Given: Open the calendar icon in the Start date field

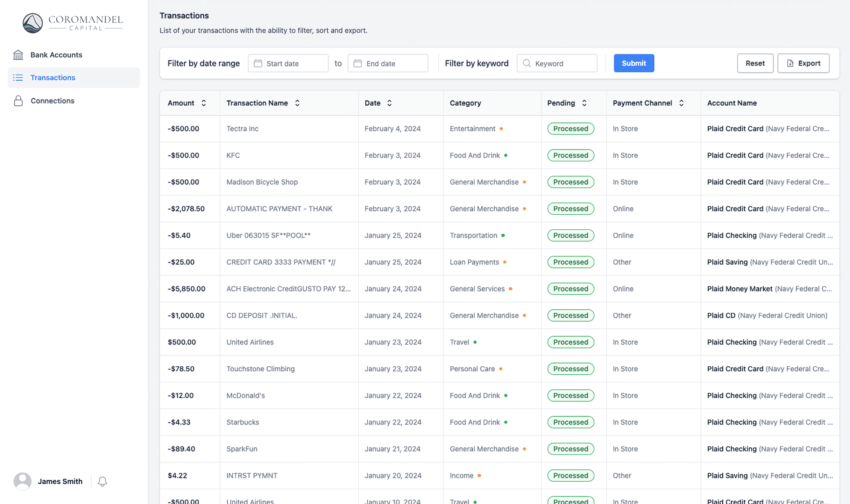Looking at the screenshot, I should coord(258,63).
